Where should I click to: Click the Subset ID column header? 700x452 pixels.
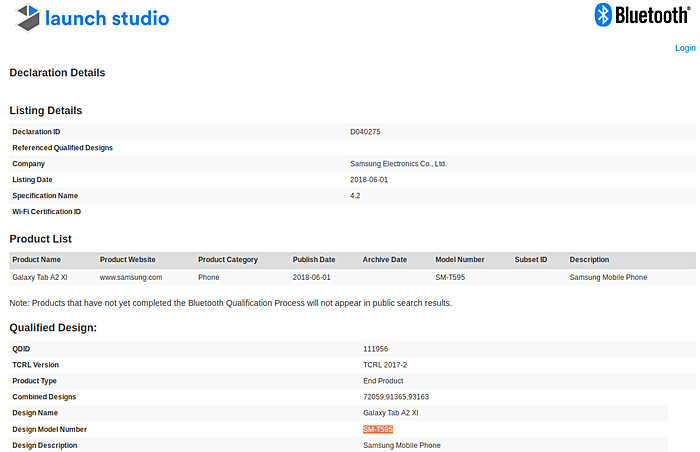point(531,260)
